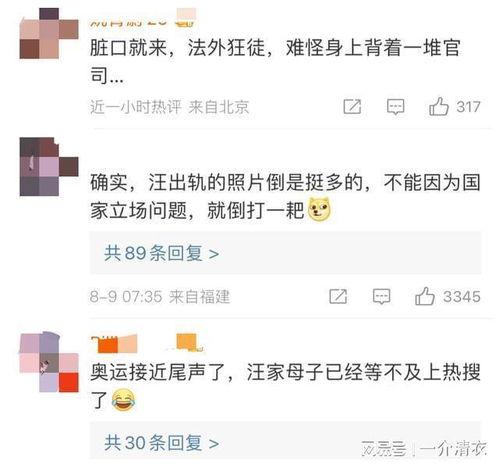Image resolution: width=499 pixels, height=467 pixels.
Task: Tap the laughing-crying emoji in the third comment
Action: coord(123,400)
